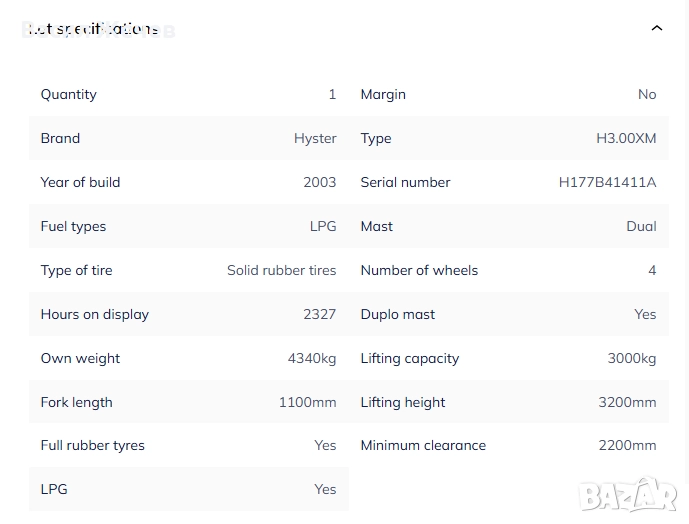689x524 pixels.
Task: Click the 2003 year value
Action: (320, 182)
